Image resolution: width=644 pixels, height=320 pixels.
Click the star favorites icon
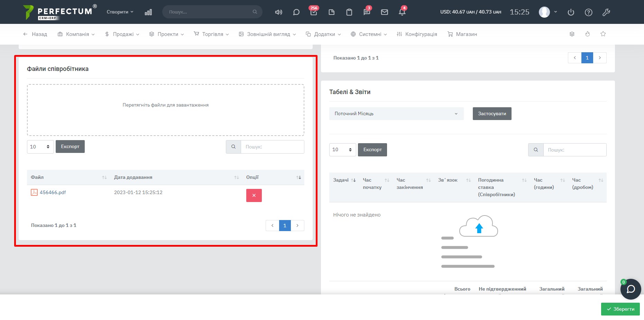point(603,34)
